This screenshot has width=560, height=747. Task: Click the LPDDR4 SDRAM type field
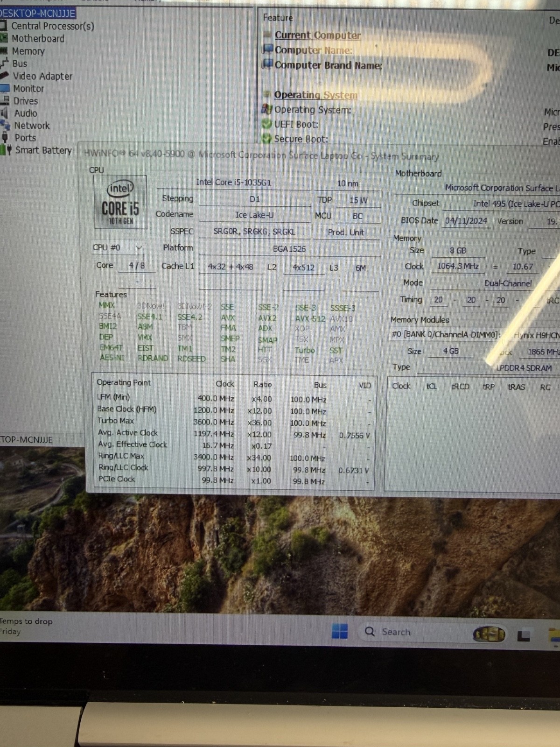click(x=489, y=368)
